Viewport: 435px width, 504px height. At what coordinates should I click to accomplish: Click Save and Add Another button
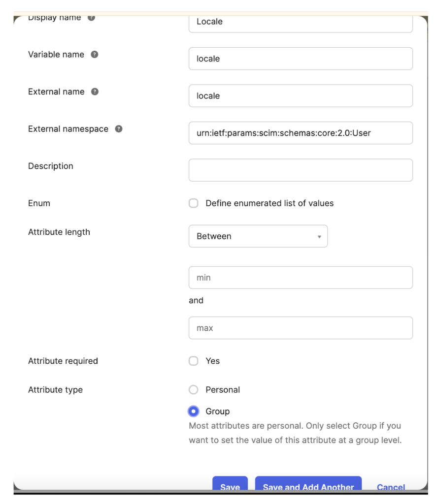coord(308,484)
